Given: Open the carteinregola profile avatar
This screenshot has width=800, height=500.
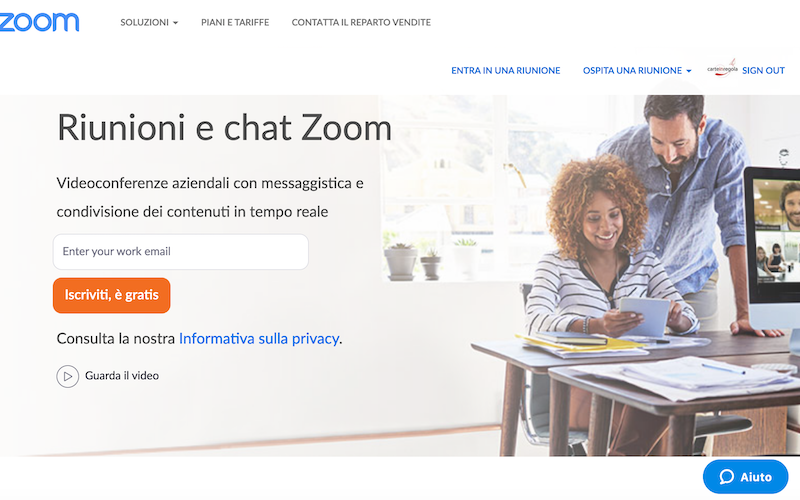Looking at the screenshot, I should click(722, 68).
